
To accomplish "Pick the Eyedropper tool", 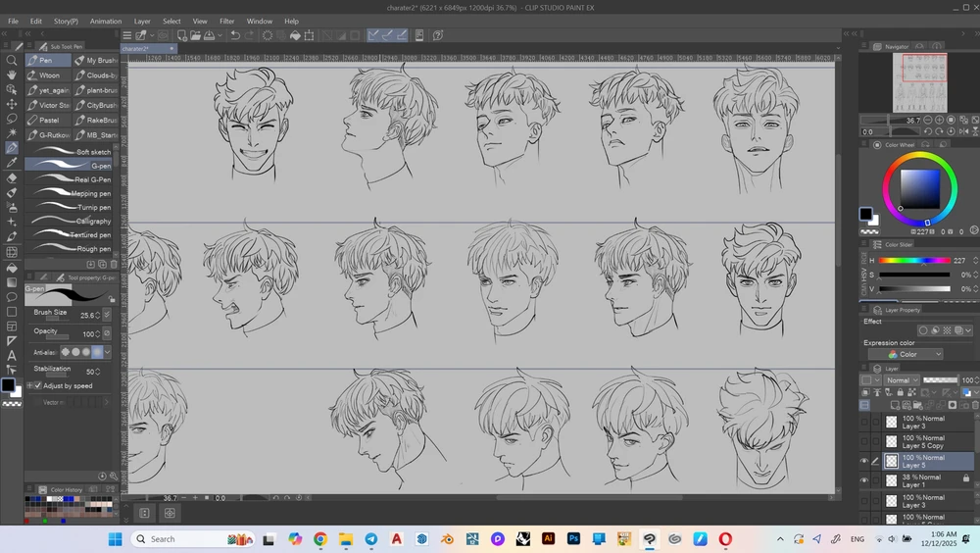I will 12,163.
